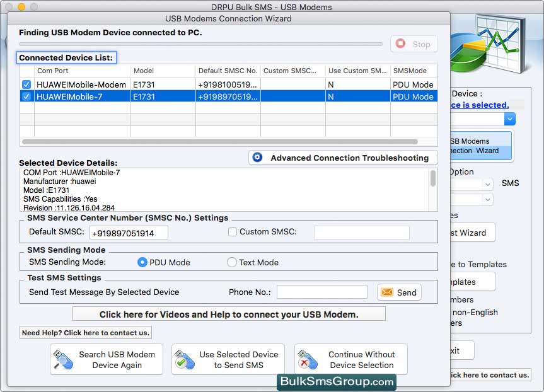Click the Default SMSC No. column header
Viewport: 544px width, 392px height.
coord(228,71)
